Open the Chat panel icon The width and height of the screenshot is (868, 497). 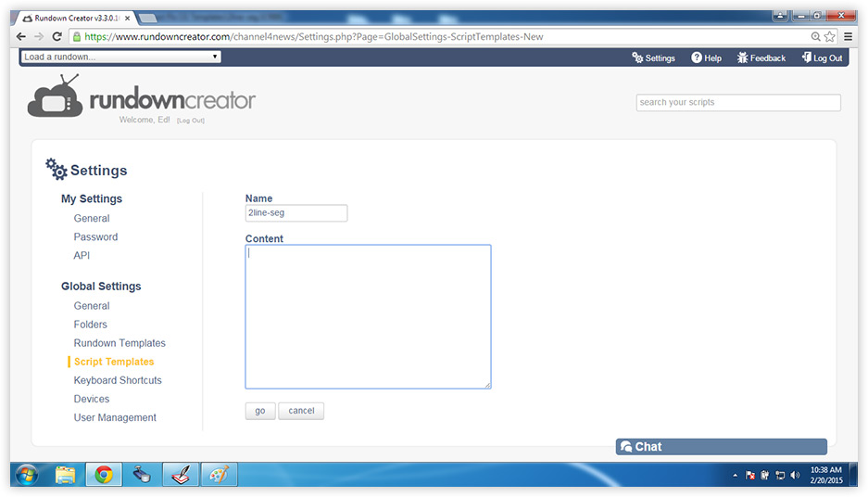click(x=626, y=447)
